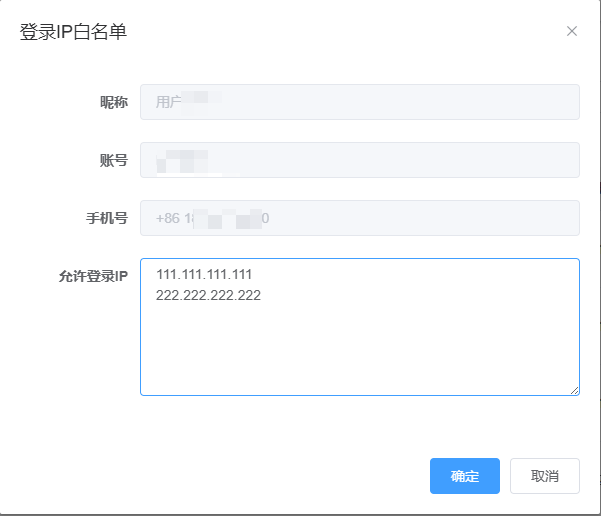Viewport: 601px width, 516px height.
Task: Click the 手机号 field label
Action: (107, 218)
